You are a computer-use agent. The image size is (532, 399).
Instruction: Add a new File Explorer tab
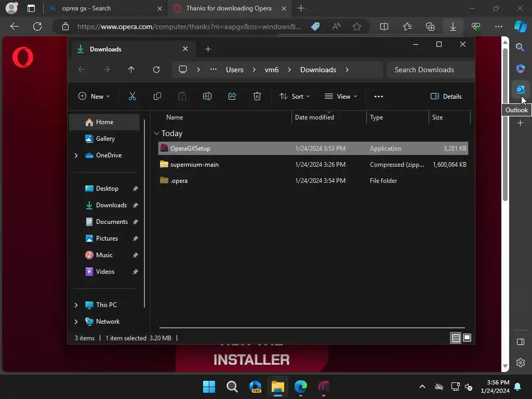[208, 49]
